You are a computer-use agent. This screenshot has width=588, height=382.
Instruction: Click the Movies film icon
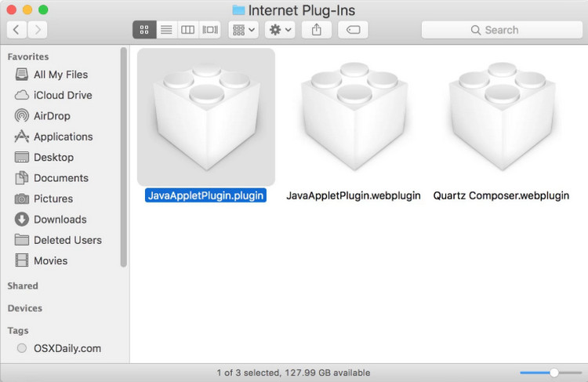pos(22,260)
